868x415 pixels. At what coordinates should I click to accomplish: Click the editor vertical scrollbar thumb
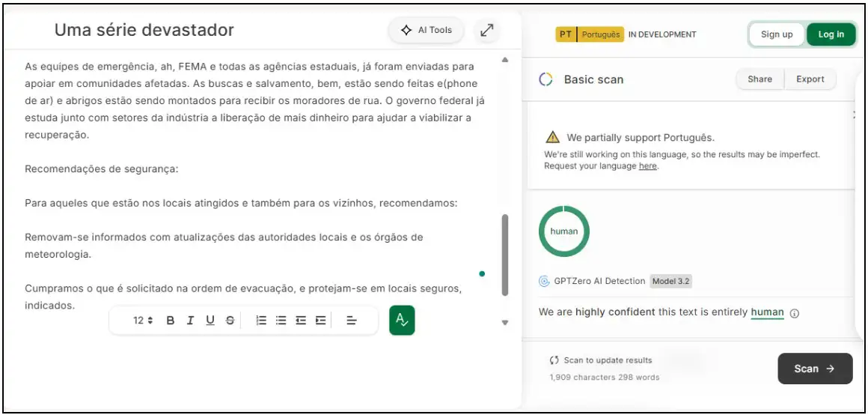coord(505,255)
